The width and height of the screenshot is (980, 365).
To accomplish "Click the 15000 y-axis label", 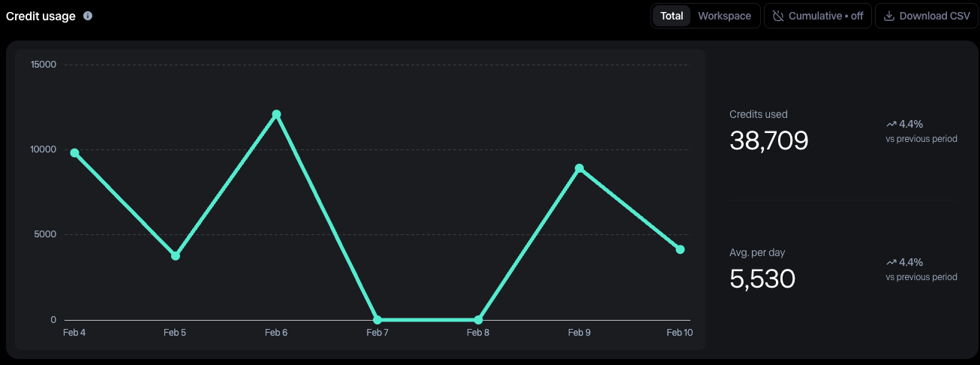I will [x=43, y=65].
